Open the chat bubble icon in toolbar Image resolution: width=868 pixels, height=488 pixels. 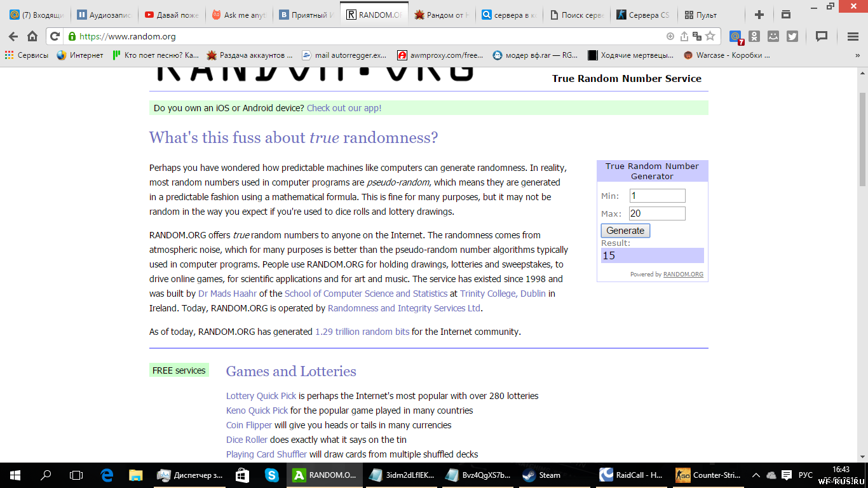point(822,36)
